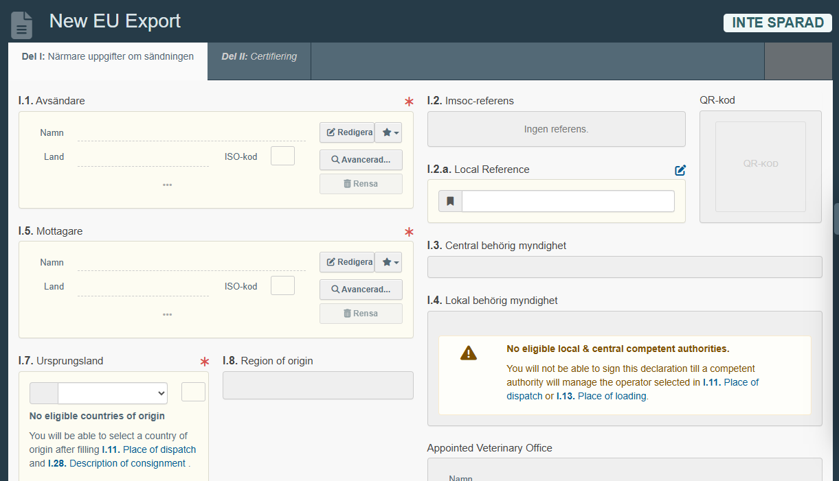Click the INTE SPARAD status badge
Viewport: 839px width, 481px height.
tap(777, 22)
